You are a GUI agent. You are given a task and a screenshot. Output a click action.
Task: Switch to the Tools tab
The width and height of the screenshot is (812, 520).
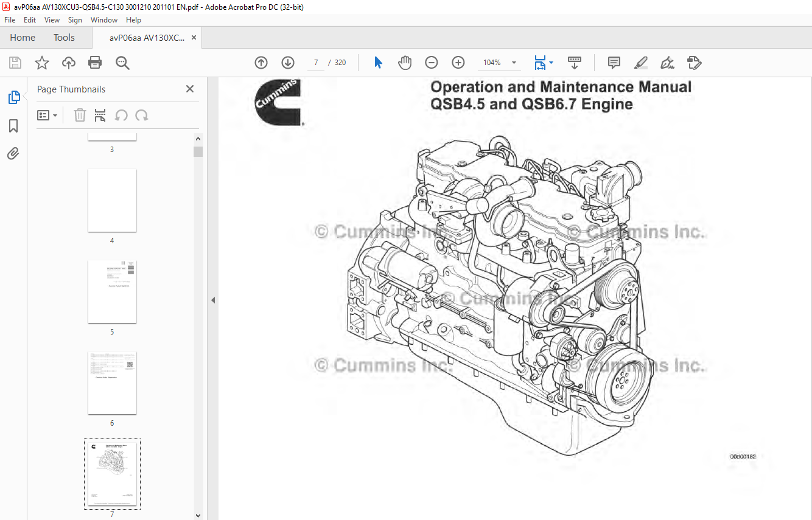click(x=64, y=37)
